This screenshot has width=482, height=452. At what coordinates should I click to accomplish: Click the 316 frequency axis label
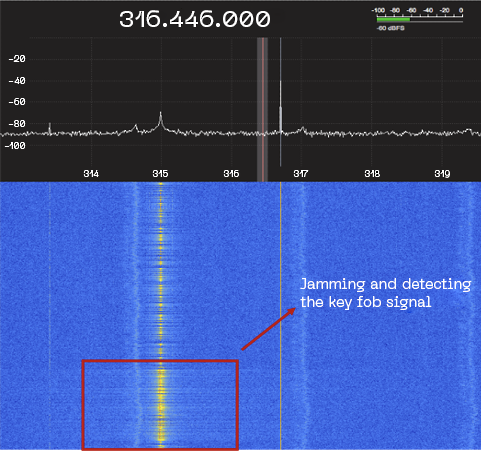pos(231,174)
